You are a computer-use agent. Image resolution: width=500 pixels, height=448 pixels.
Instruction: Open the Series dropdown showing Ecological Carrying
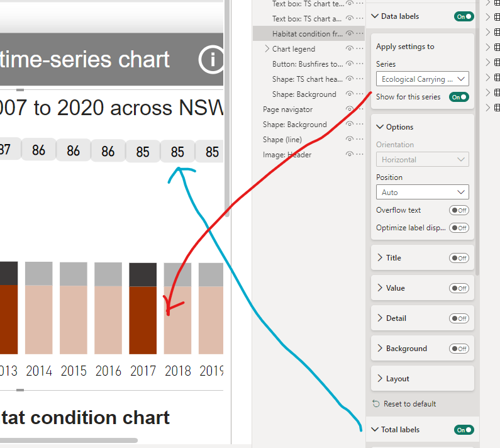(423, 79)
